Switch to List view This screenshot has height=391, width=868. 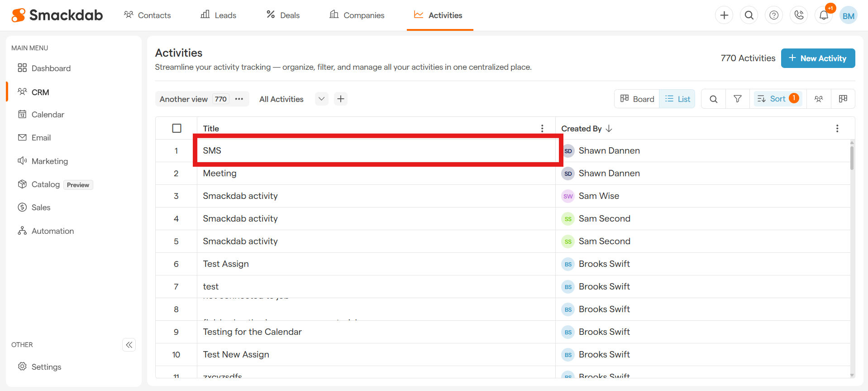tap(677, 99)
